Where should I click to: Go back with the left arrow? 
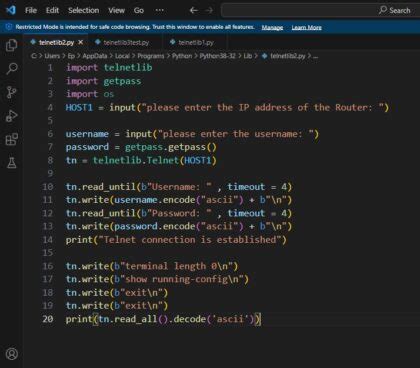tap(193, 10)
